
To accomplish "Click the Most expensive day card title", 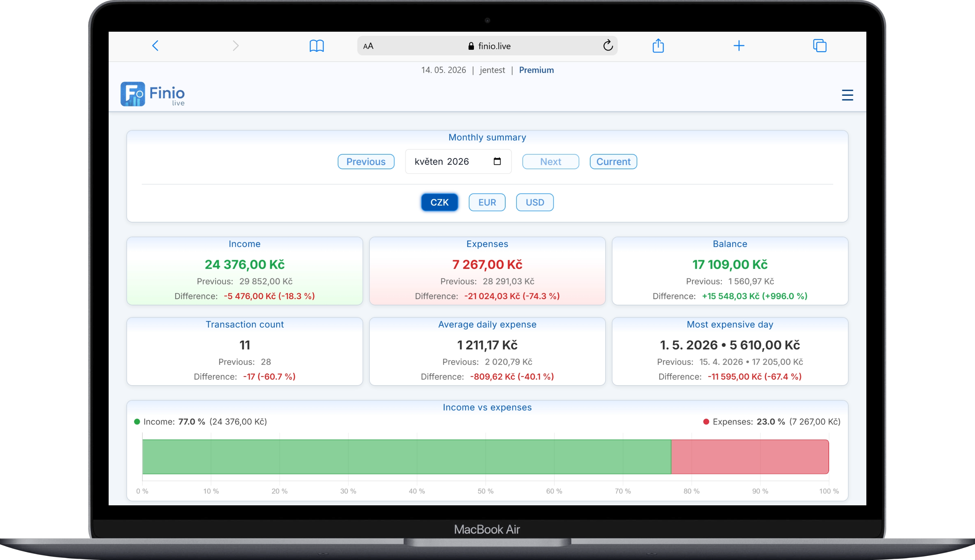I will coord(730,325).
